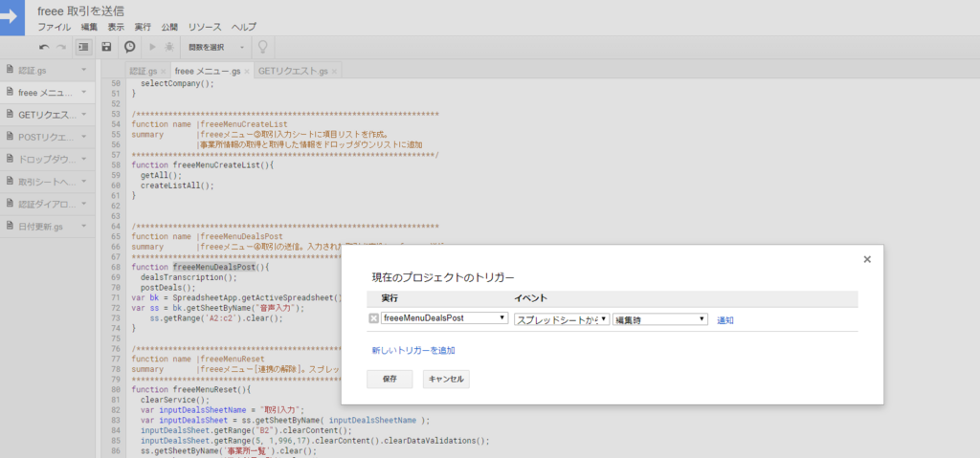Select the 取引シートへ file in the sidebar
The height and width of the screenshot is (458, 980).
click(47, 182)
